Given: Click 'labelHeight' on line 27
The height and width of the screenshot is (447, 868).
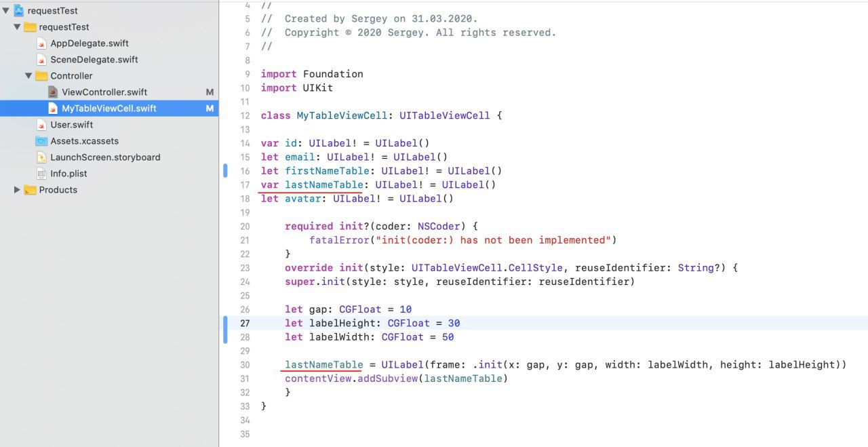Looking at the screenshot, I should pos(342,324).
